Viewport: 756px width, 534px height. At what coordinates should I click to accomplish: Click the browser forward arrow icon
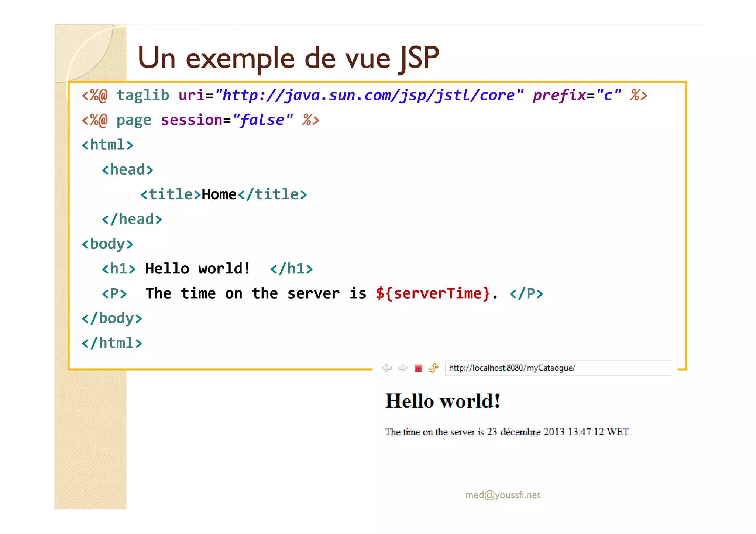402,368
